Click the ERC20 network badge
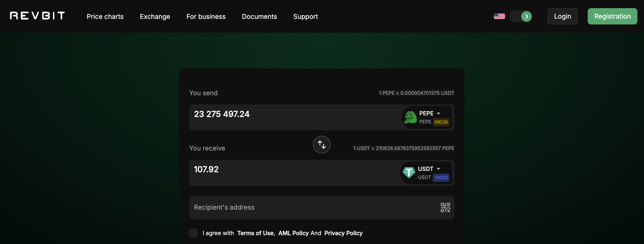This screenshot has width=644, height=244. coord(441,122)
